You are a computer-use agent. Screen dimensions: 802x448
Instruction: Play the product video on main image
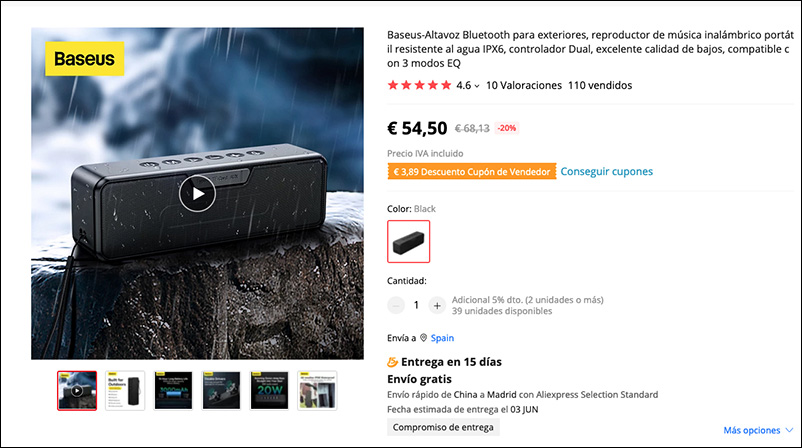pos(197,193)
